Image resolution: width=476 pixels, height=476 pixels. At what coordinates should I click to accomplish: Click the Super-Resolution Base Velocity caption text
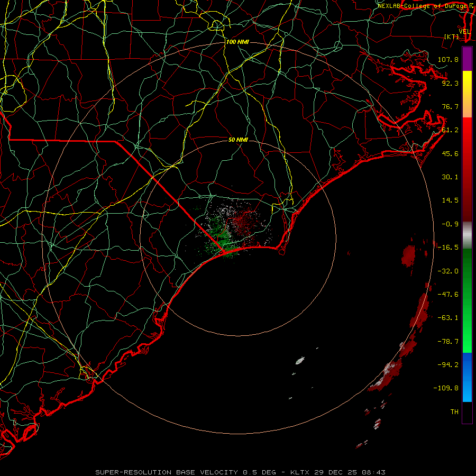coord(241,472)
